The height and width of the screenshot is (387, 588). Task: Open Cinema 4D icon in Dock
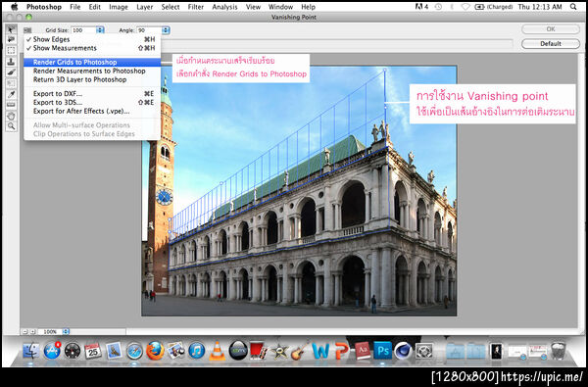click(403, 351)
